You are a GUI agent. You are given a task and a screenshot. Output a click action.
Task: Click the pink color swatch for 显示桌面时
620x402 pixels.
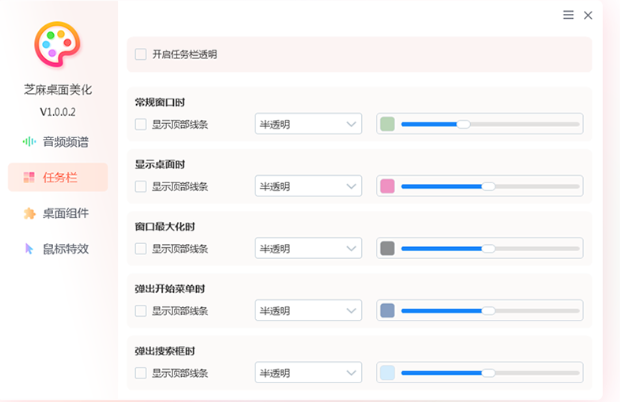387,186
